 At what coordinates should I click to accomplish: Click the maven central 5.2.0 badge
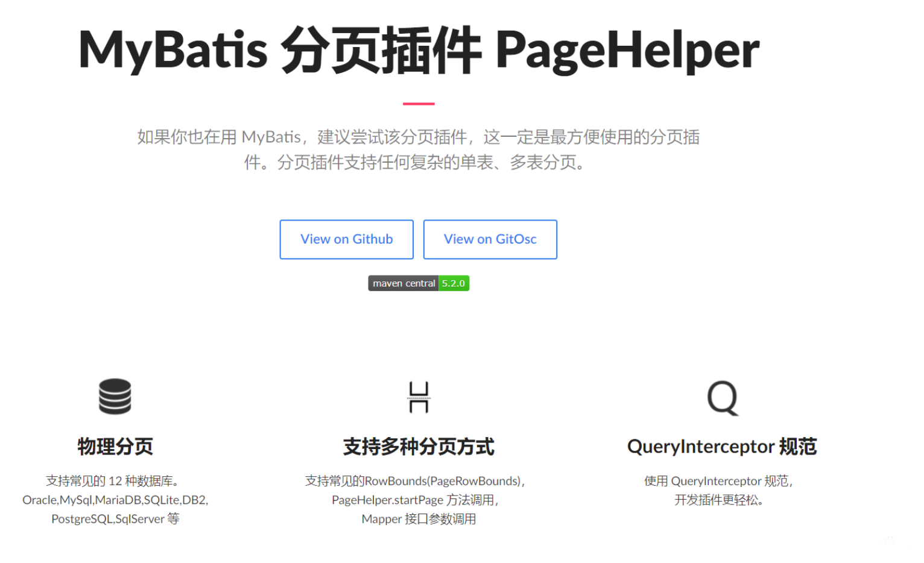point(419,283)
